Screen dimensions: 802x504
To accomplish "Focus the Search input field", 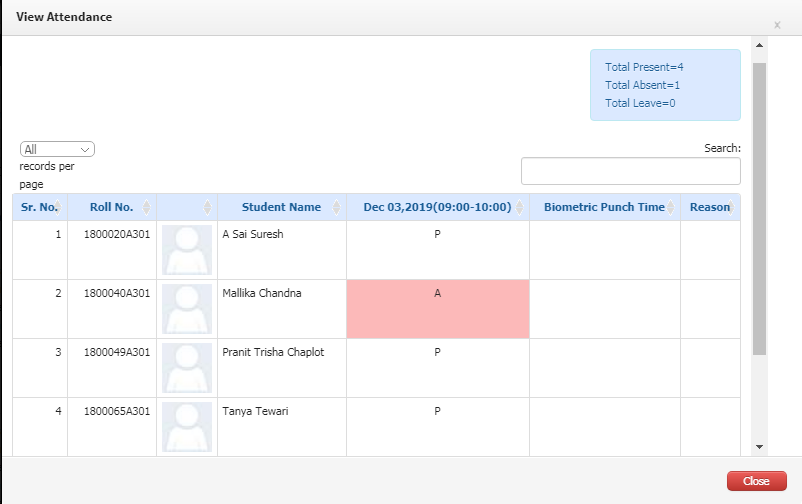I will [x=631, y=171].
